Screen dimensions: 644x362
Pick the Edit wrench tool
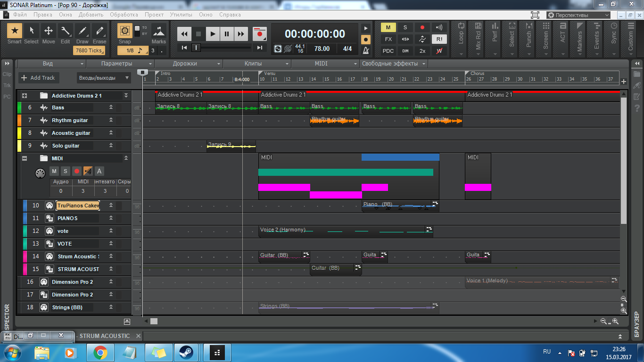click(66, 32)
